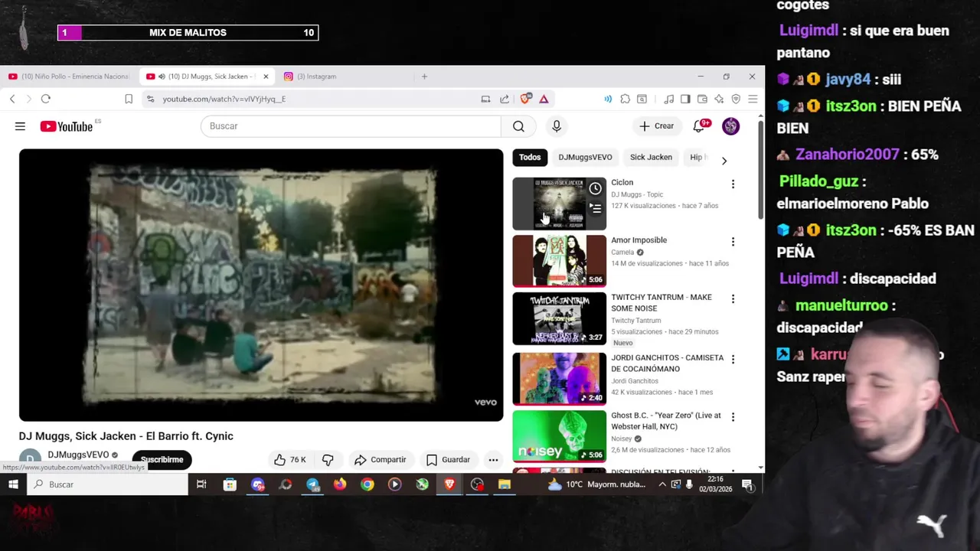This screenshot has width=980, height=551.
Task: Open more actions three-dot menu under video
Action: click(x=493, y=460)
